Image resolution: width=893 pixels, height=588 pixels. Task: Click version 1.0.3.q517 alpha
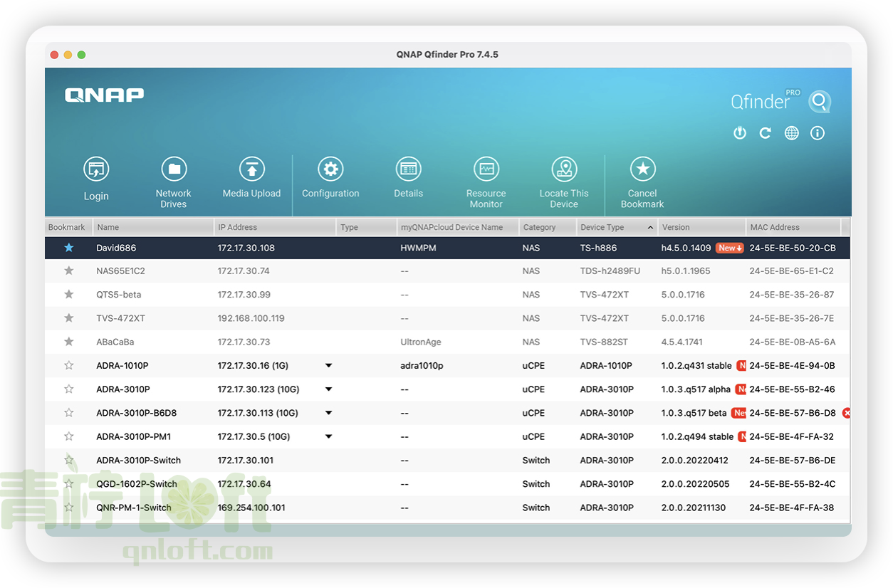pyautogui.click(x=696, y=389)
